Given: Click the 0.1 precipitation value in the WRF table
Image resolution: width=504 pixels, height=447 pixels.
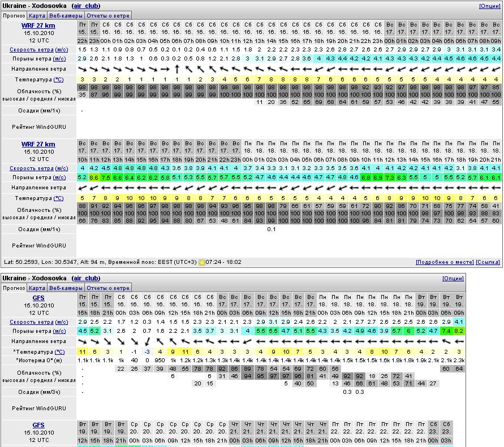Looking at the screenshot, I should pyautogui.click(x=272, y=229).
